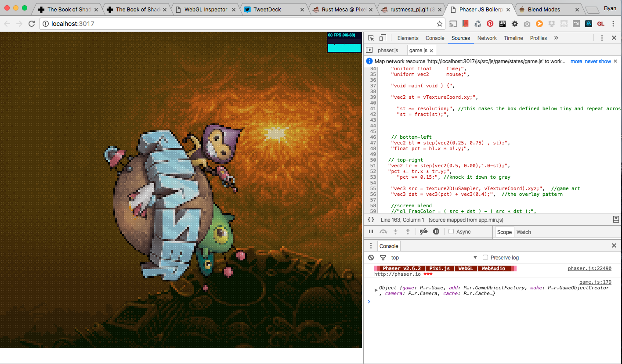Screen dimensions: 622x364
Task: Pause script execution
Action: coord(371,232)
